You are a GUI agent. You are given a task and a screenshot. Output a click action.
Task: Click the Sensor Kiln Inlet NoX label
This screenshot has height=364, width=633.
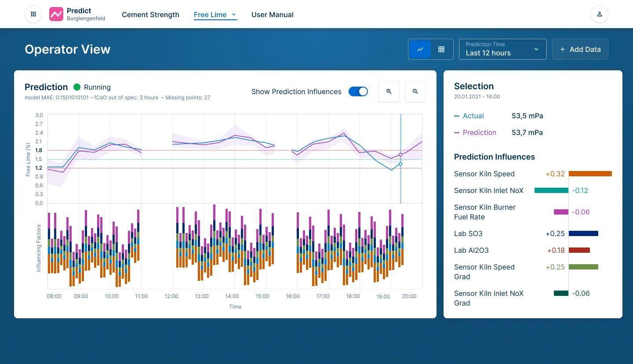(489, 191)
